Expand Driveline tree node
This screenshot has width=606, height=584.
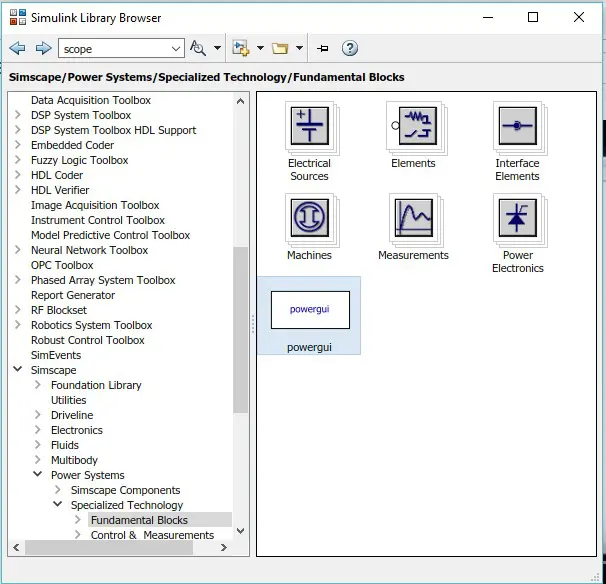coord(38,415)
